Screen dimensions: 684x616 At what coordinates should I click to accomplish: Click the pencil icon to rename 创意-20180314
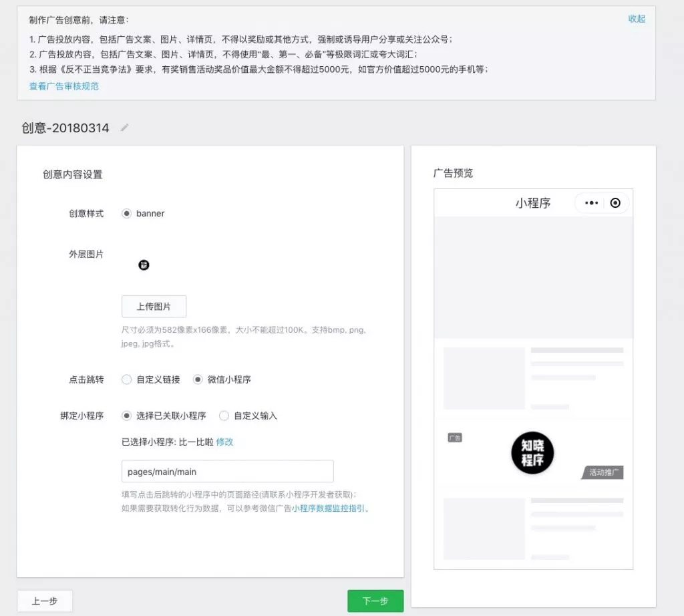124,128
